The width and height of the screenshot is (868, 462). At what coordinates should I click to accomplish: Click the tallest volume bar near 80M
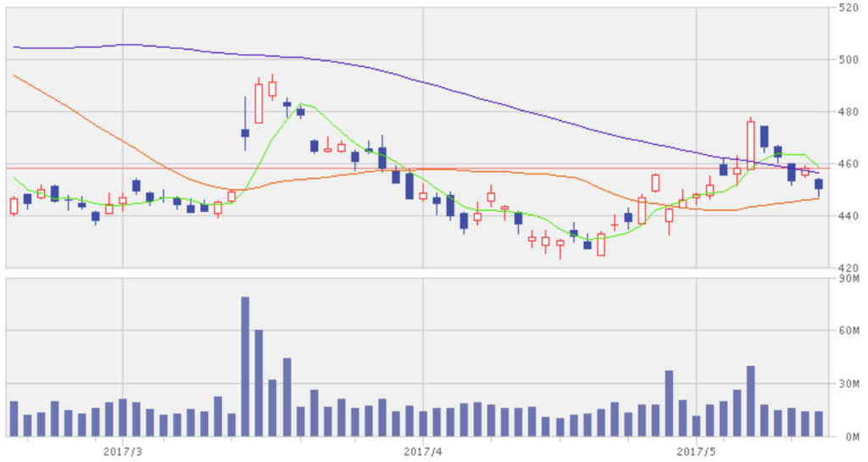pyautogui.click(x=245, y=367)
